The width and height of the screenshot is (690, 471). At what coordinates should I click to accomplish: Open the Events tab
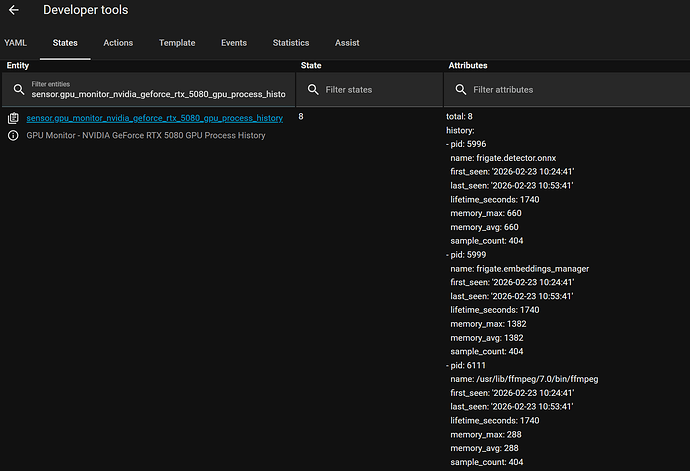coord(234,43)
